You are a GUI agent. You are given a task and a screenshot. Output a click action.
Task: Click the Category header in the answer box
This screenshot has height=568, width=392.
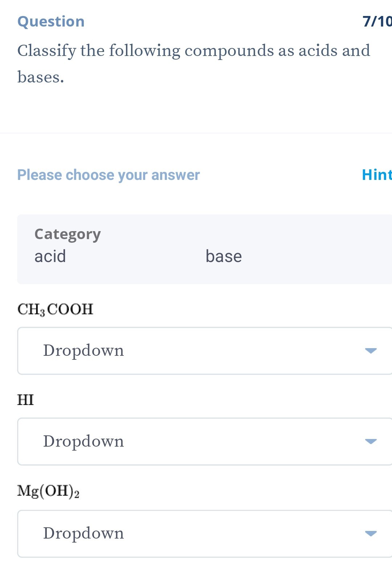tap(68, 234)
